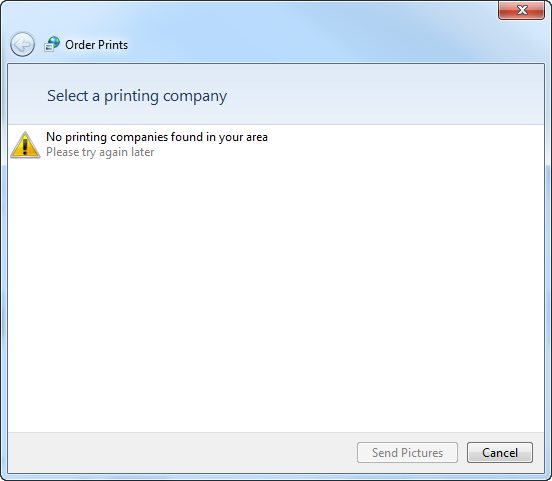
Task: Select the yellow warning triangle icon
Action: tap(25, 145)
